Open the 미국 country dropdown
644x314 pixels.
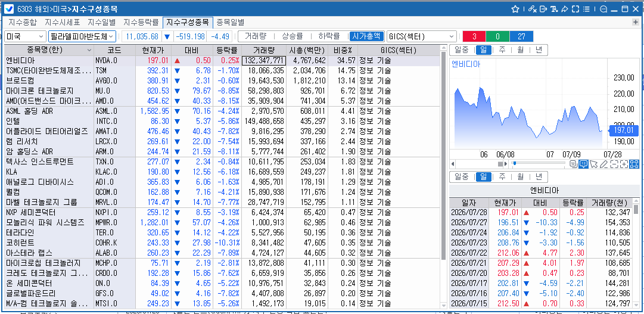tap(25, 36)
